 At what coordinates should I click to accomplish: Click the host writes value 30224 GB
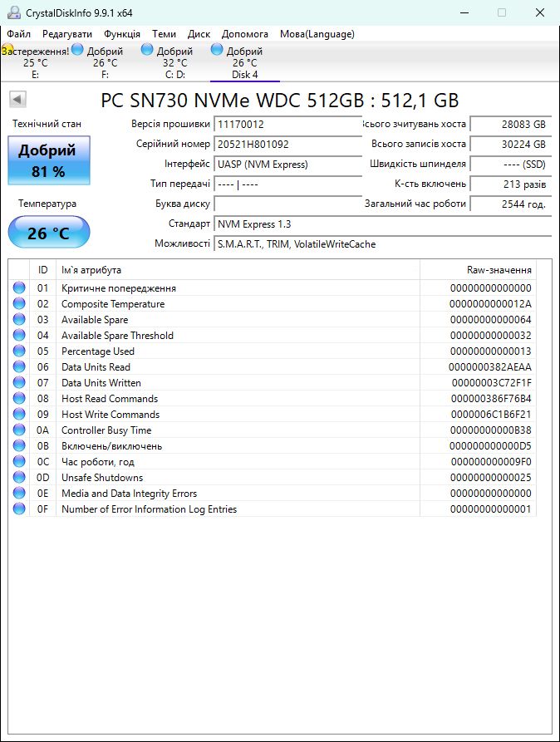pos(511,145)
